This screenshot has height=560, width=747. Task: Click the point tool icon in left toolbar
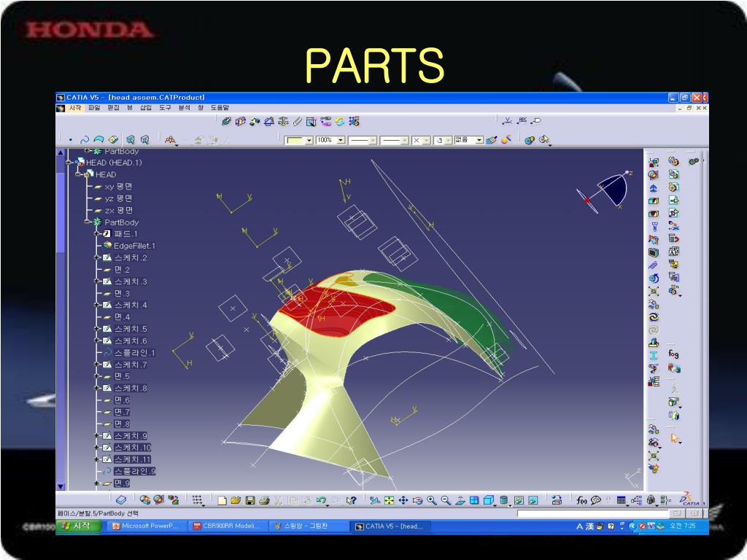point(71,140)
